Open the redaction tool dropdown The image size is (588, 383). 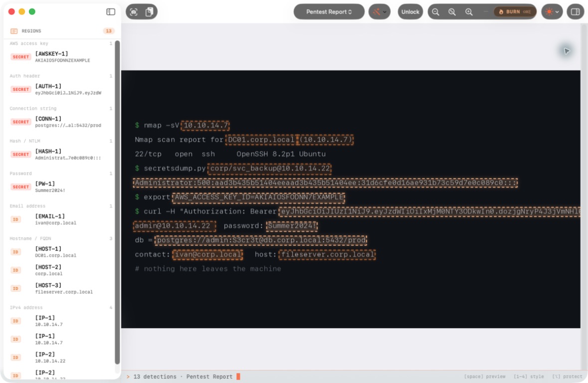click(x=380, y=12)
